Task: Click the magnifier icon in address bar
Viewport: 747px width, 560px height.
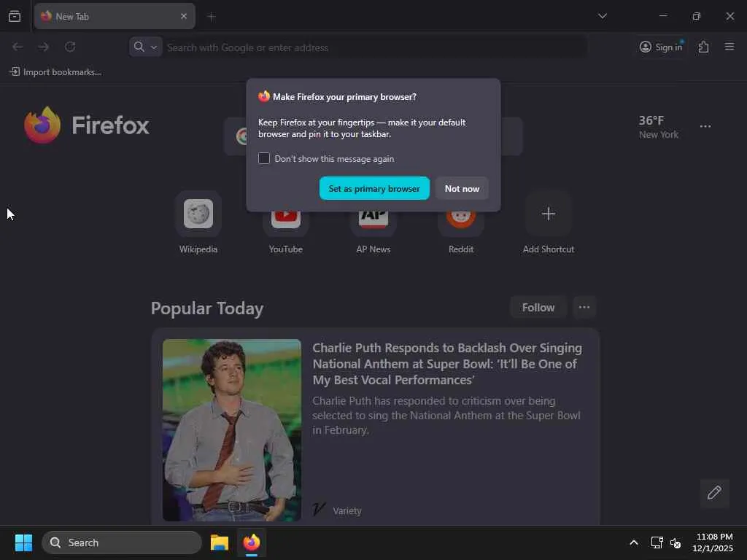Action: click(139, 47)
